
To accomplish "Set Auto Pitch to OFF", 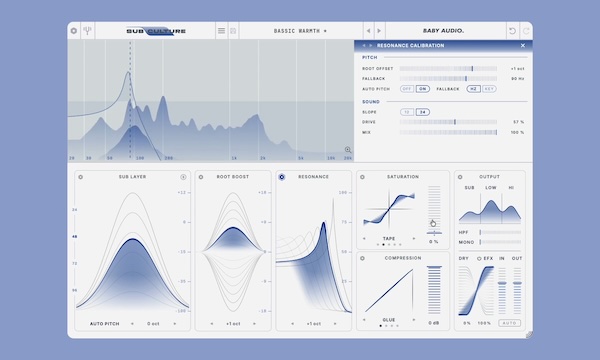I will [407, 89].
